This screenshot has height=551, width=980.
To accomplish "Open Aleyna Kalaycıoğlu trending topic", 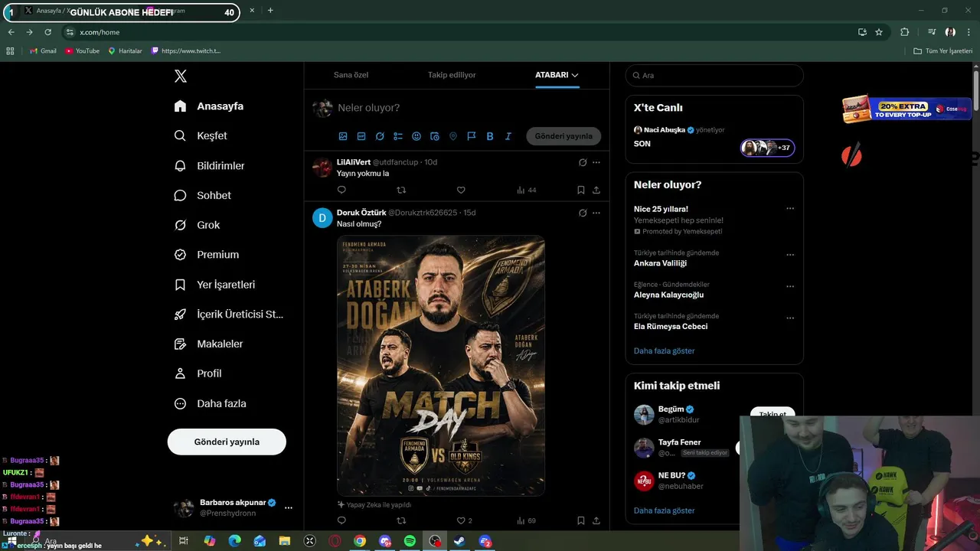I will 668,295.
